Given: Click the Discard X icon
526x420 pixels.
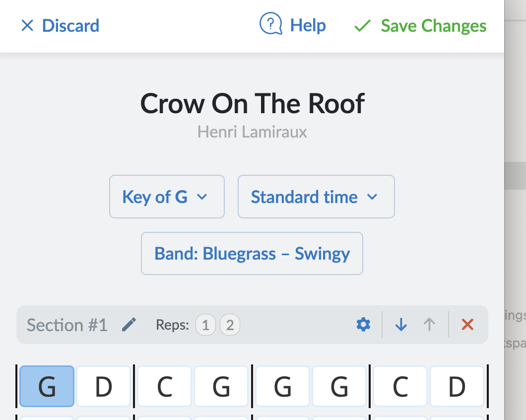Looking at the screenshot, I should (27, 26).
